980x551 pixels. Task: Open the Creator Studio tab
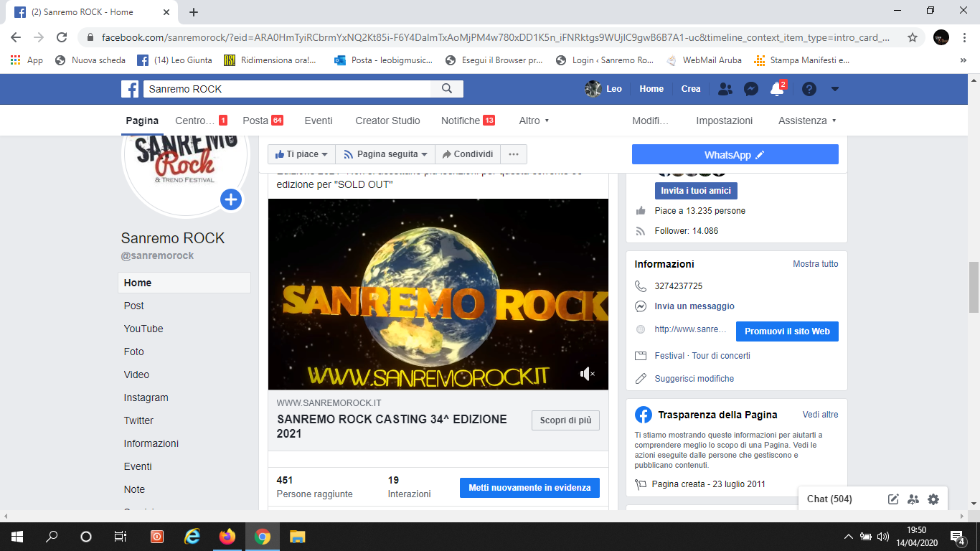tap(387, 121)
